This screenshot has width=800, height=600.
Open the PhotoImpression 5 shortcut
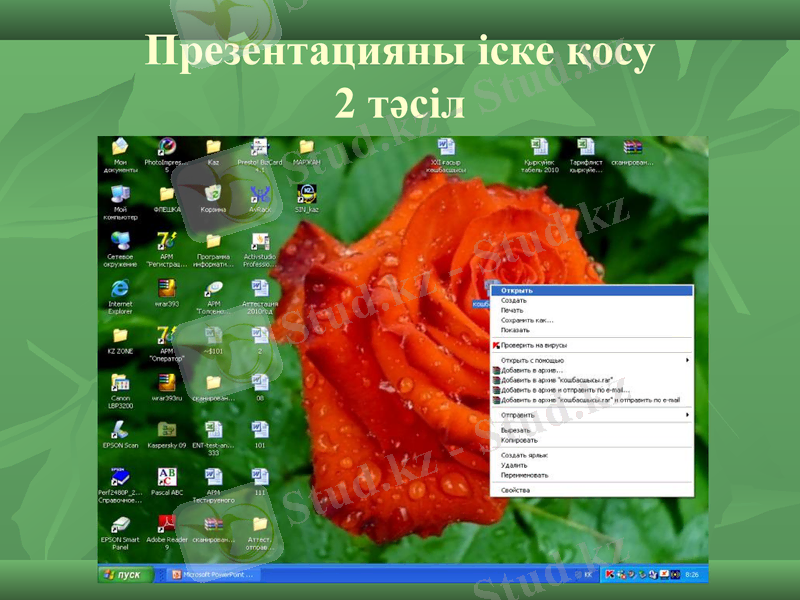(166, 148)
